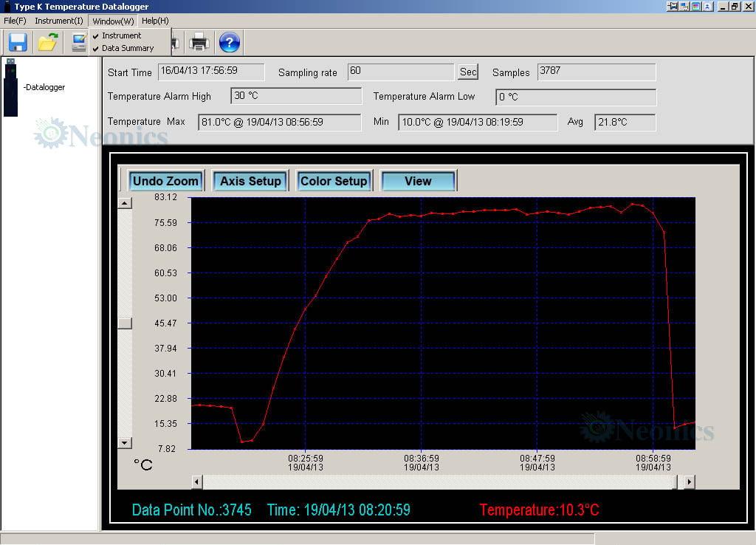756x545 pixels.
Task: Click the vertical scrollbar down arrow
Action: pos(124,443)
